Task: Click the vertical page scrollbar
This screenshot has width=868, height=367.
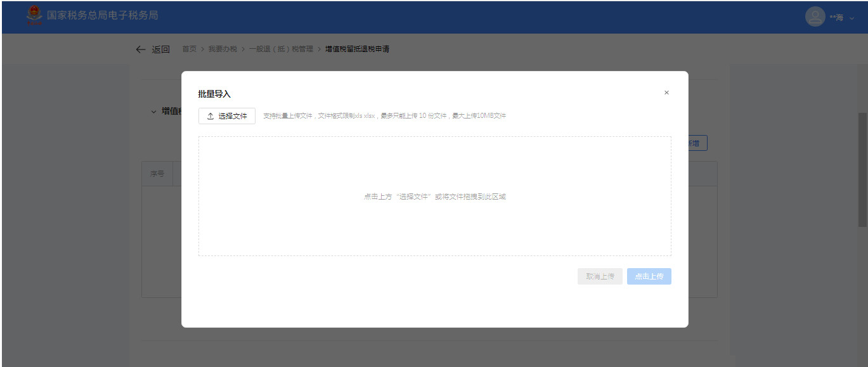Action: (x=862, y=169)
